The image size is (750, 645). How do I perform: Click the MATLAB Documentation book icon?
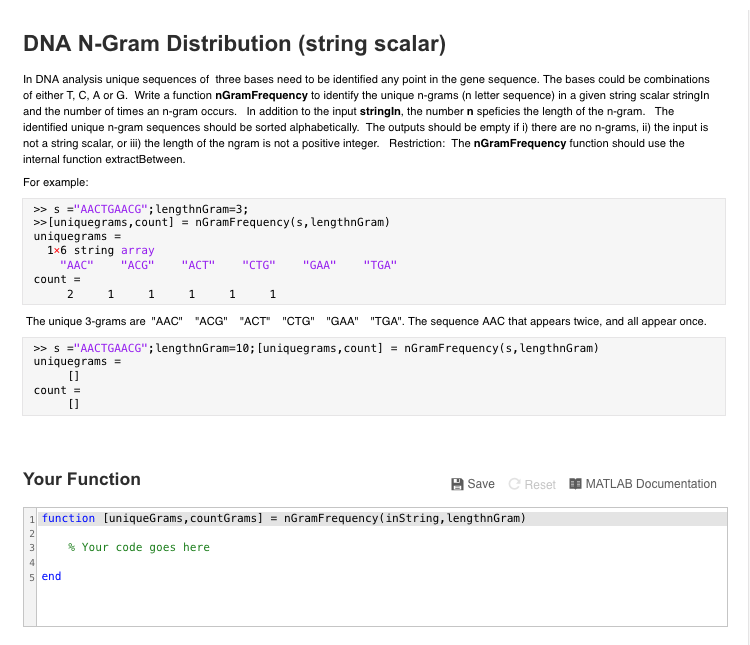pyautogui.click(x=575, y=484)
